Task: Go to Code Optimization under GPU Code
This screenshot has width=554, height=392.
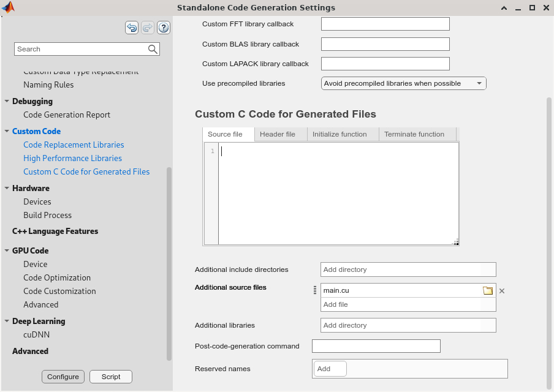Action: coord(57,277)
